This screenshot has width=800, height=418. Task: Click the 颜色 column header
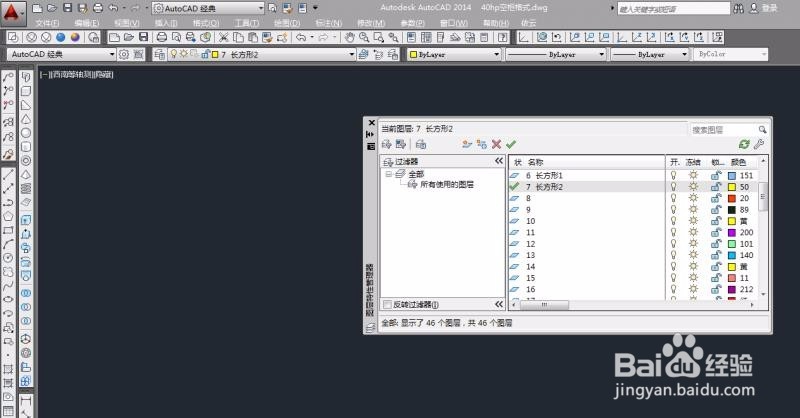tap(738, 162)
